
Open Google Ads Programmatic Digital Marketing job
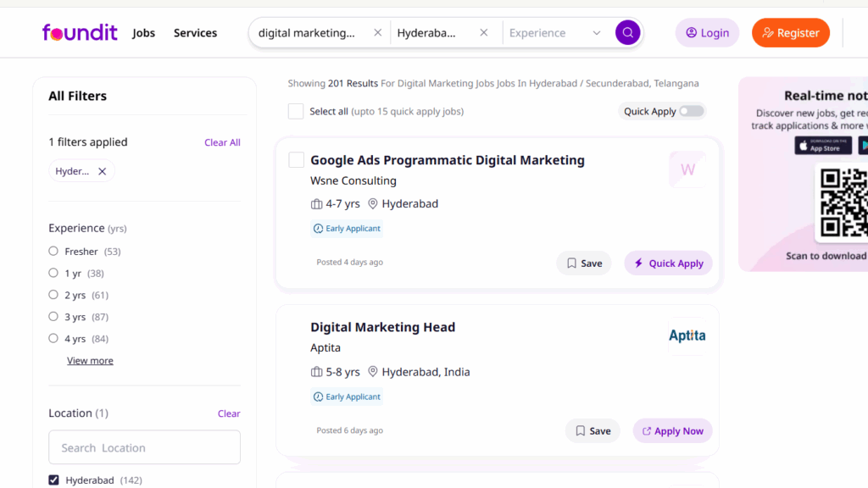(448, 160)
